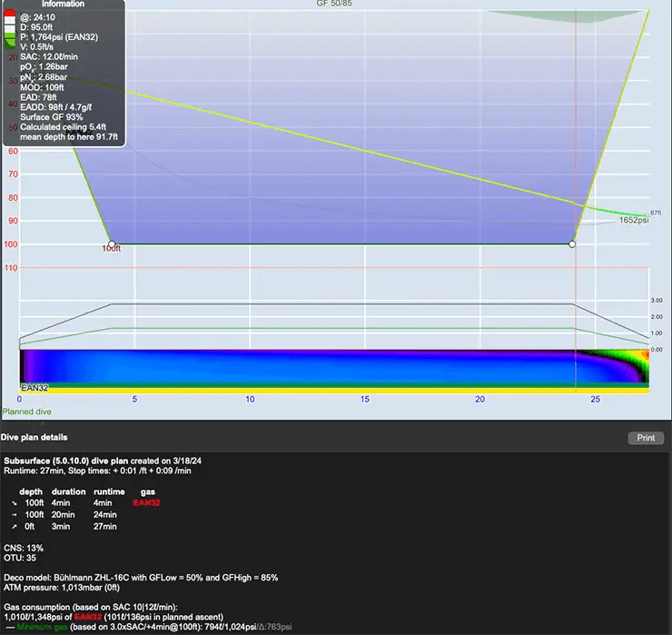Click the 20min duration cell

point(63,514)
